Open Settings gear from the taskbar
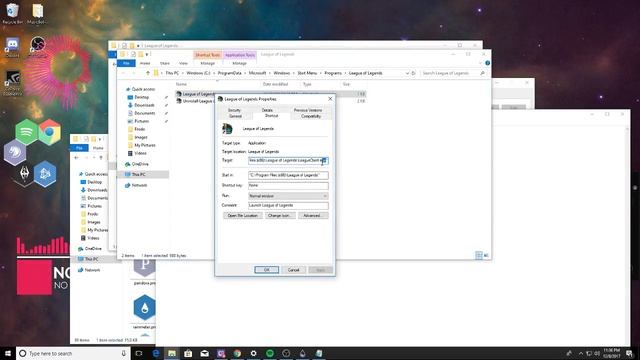 click(253, 353)
